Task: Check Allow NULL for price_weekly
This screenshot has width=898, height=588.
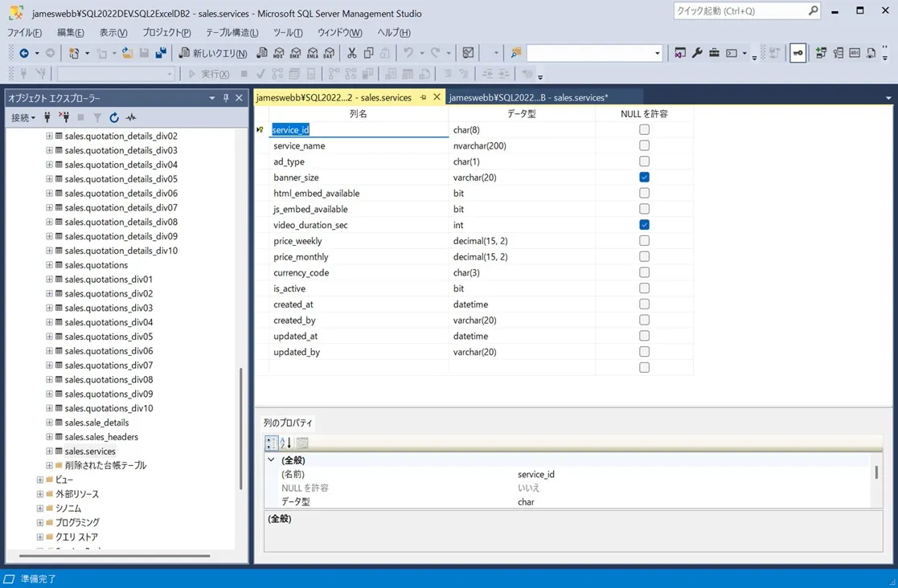Action: (x=644, y=241)
